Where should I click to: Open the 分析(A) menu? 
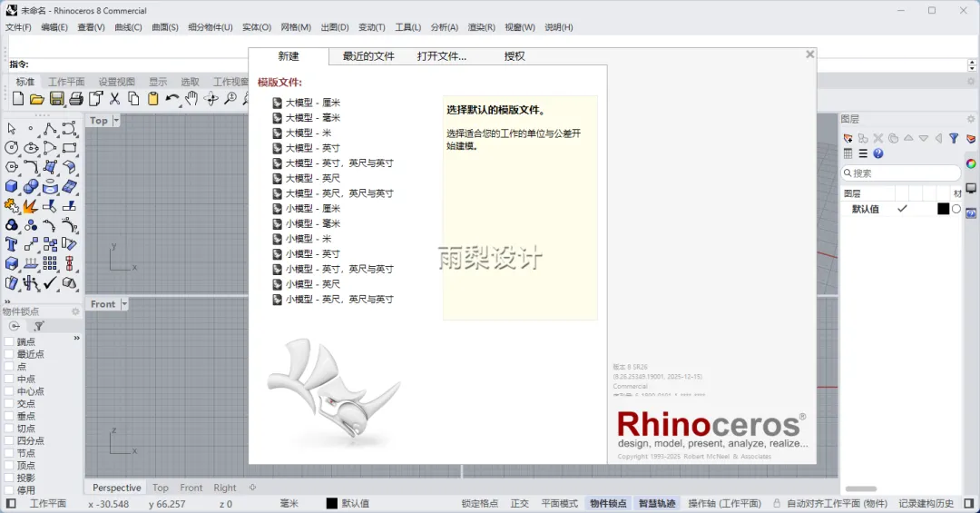445,27
